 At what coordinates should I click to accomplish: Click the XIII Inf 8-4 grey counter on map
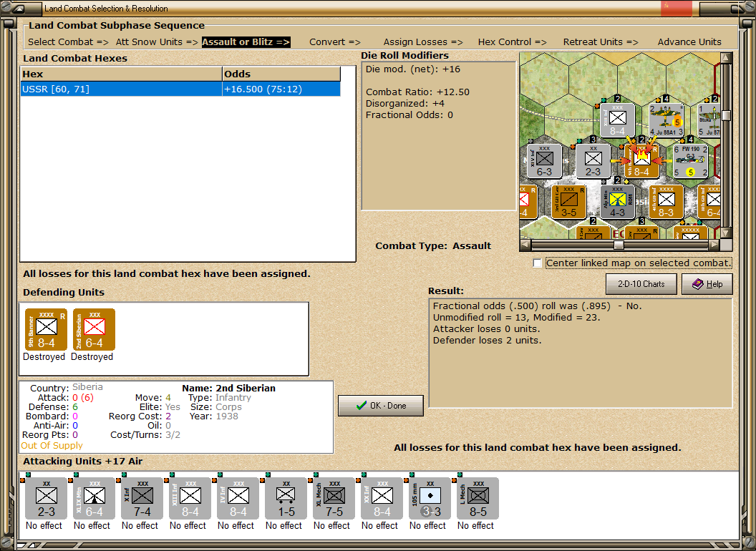[x=618, y=120]
